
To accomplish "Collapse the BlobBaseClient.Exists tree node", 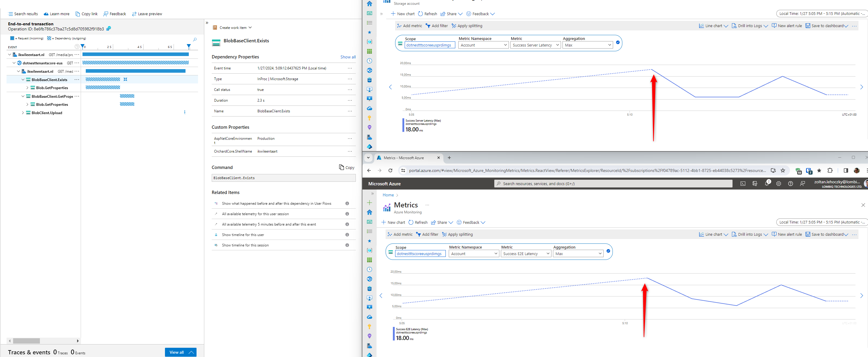I will point(23,80).
